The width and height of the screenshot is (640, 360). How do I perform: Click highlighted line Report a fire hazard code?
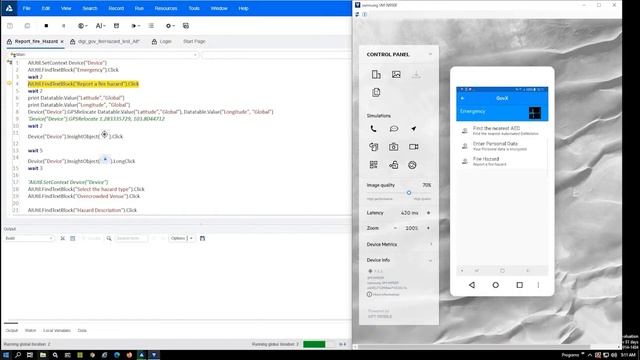(x=83, y=84)
